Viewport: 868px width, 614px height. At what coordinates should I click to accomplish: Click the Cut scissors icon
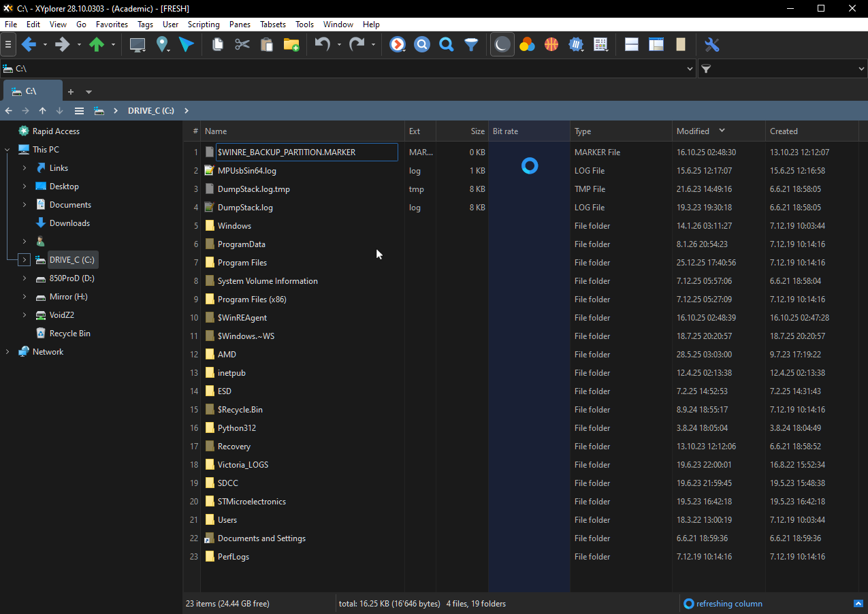pos(242,45)
